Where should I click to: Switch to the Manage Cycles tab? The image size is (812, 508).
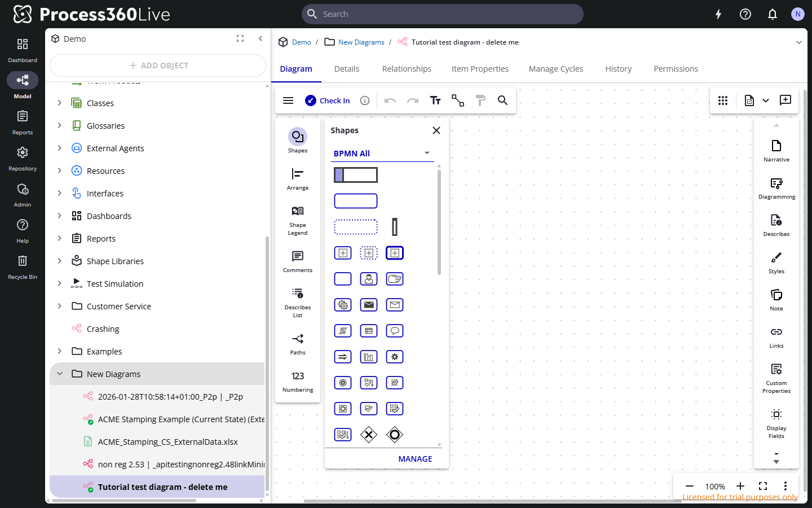tap(556, 69)
